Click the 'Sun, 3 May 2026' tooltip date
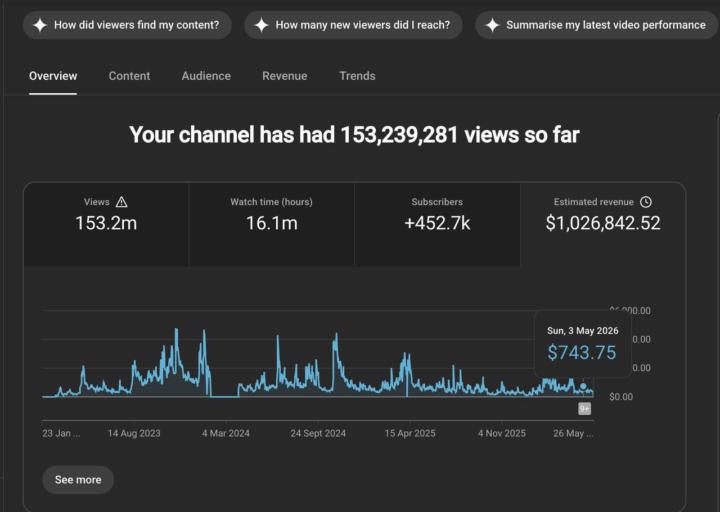This screenshot has width=720, height=512. coord(583,331)
